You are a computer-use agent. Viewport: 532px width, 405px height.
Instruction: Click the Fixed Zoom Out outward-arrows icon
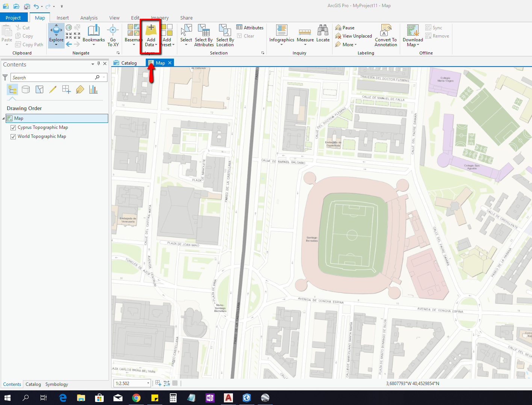click(77, 36)
